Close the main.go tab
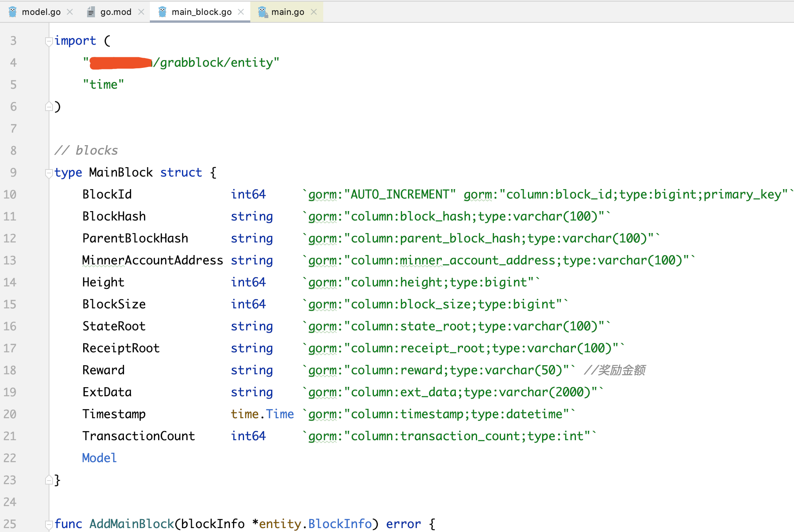This screenshot has width=794, height=532. coord(313,12)
